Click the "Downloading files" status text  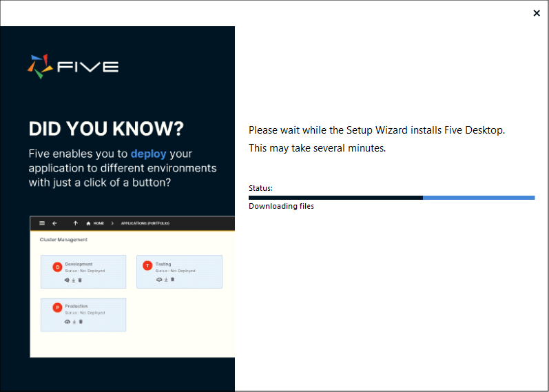(281, 207)
